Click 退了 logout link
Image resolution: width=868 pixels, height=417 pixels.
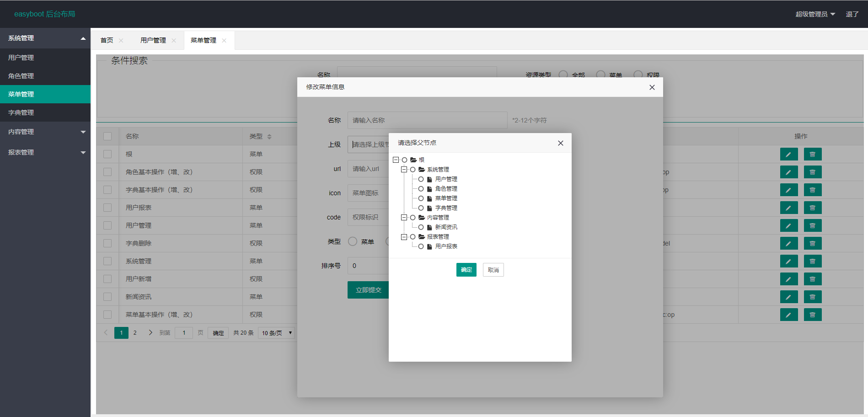coord(852,14)
